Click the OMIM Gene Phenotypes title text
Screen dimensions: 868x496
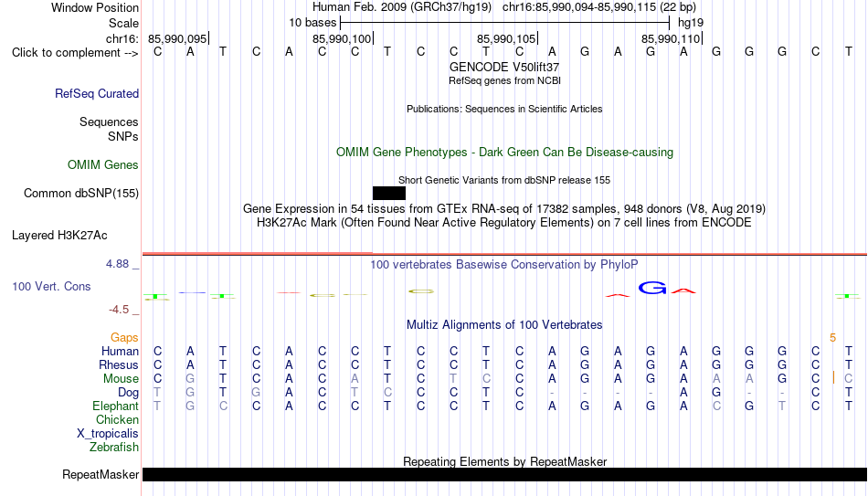[504, 153]
